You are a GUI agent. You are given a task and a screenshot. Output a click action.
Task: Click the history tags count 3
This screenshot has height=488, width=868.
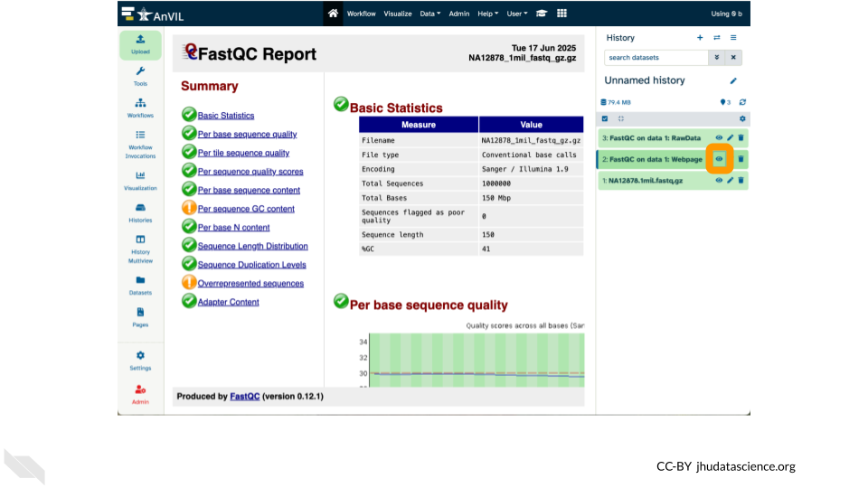[x=726, y=102]
